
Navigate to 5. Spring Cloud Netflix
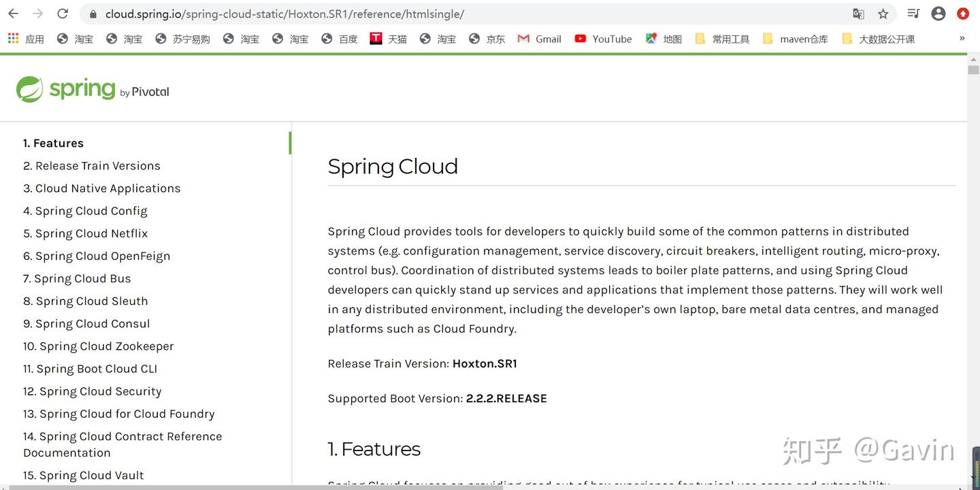pos(86,233)
